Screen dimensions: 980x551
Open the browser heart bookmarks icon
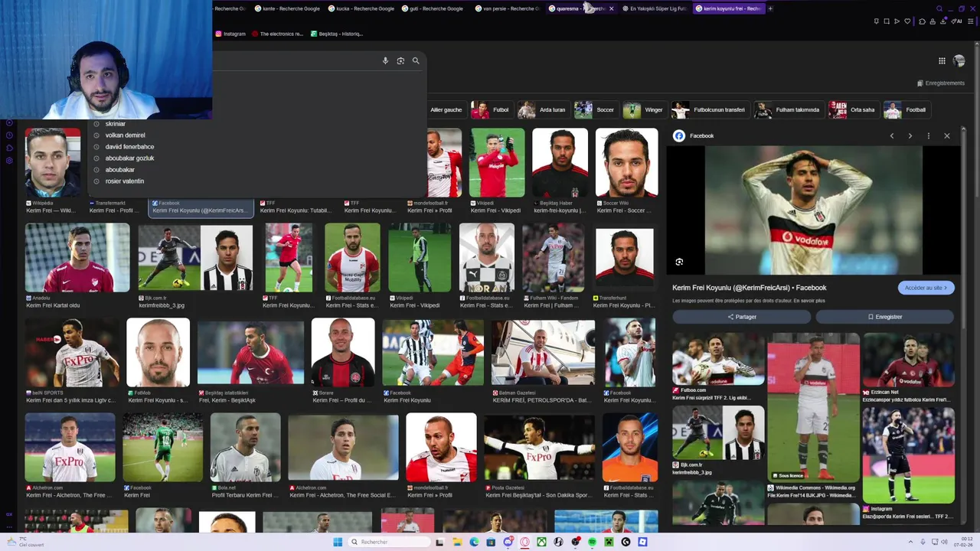point(907,21)
